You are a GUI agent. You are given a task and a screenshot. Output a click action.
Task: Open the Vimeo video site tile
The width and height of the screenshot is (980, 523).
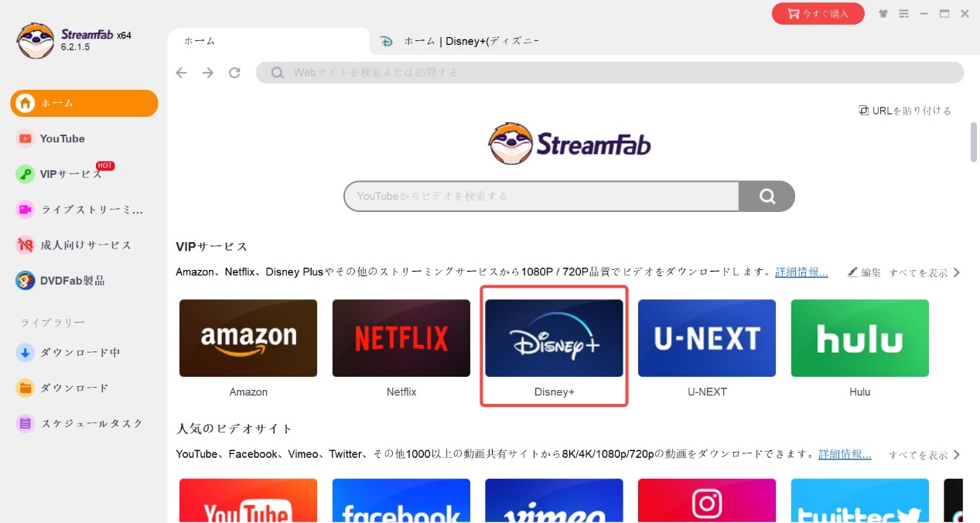[554, 501]
